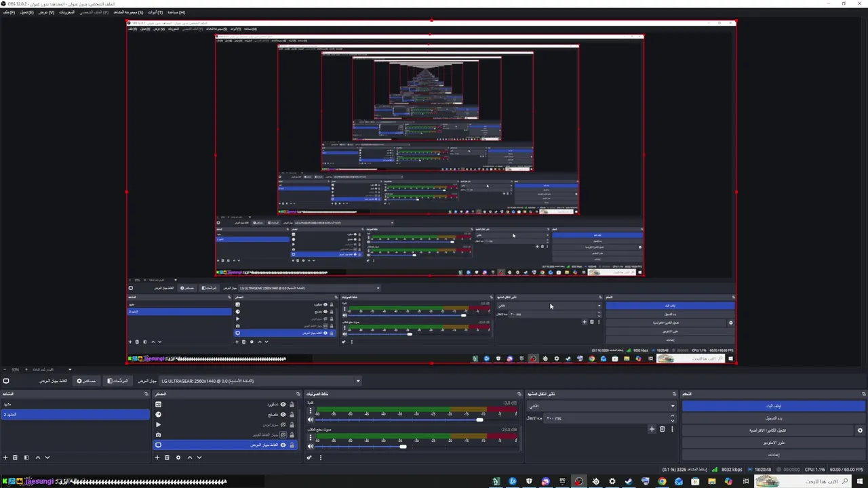Move scene up arrow in Scenes panel
The image size is (868, 488).
(x=38, y=457)
